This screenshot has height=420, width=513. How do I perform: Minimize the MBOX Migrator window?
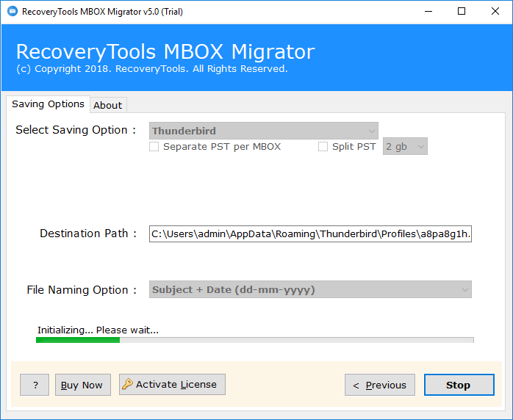click(428, 12)
